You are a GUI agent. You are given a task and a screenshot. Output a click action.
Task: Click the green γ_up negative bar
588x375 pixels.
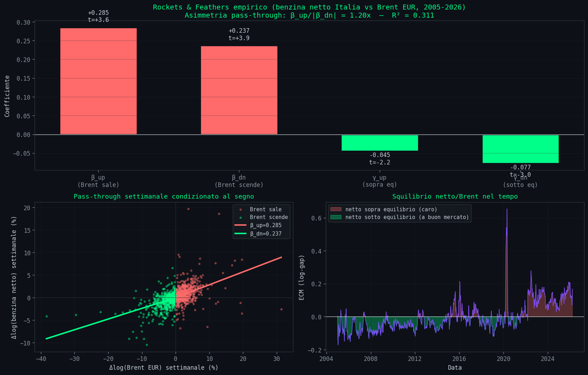(380, 143)
